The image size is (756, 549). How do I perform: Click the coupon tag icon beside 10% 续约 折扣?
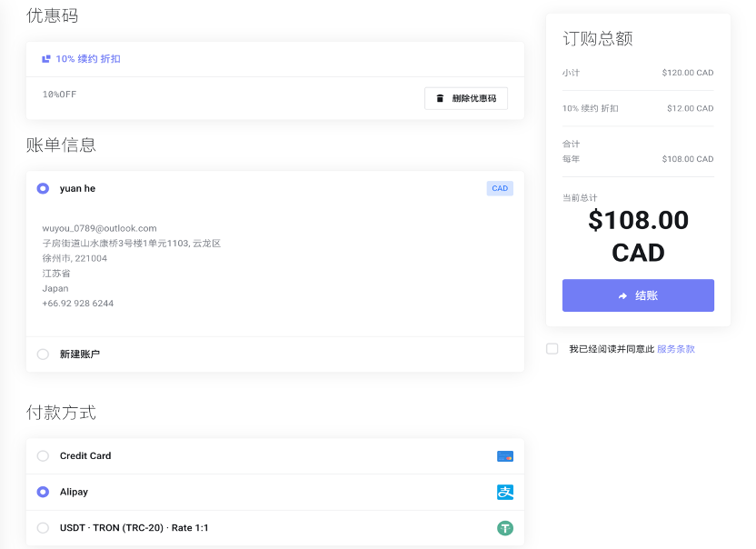(46, 59)
